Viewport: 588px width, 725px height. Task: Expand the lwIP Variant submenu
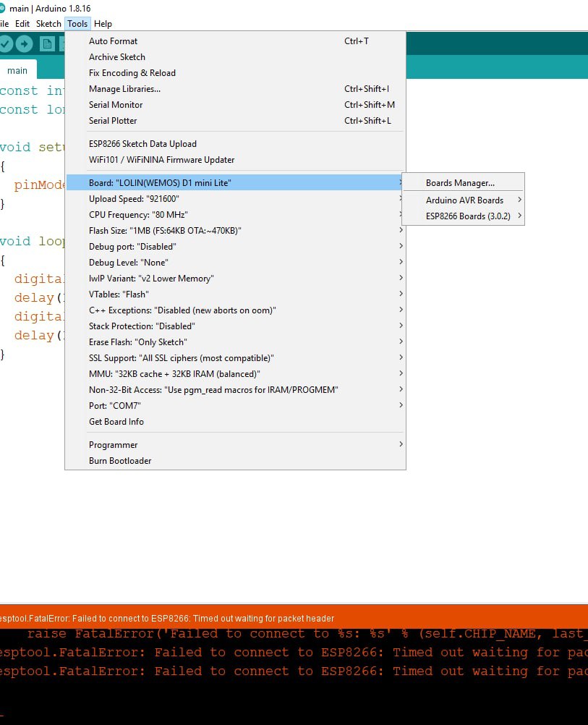coord(235,279)
